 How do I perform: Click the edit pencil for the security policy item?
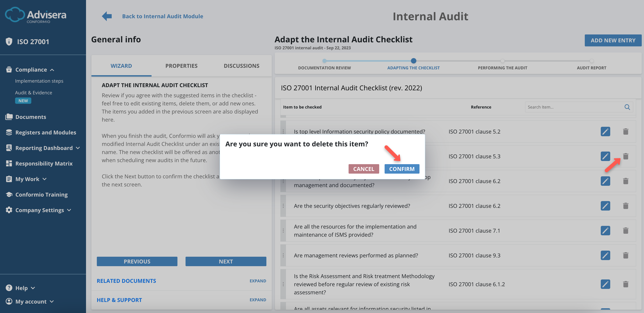(605, 131)
